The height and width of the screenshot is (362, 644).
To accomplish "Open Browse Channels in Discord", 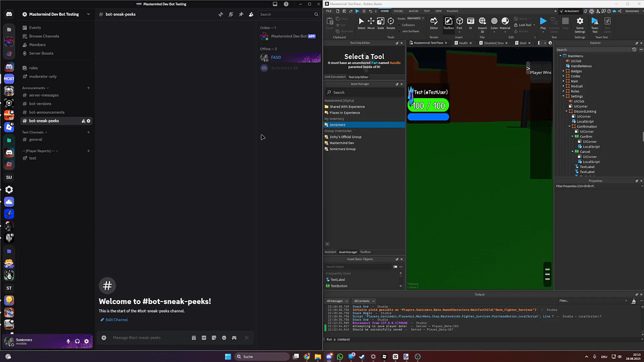I will click(x=44, y=36).
